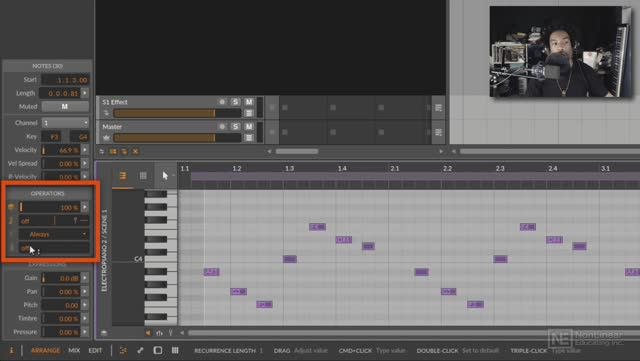Stop clips square on Master launcher
Image resolution: width=640 pixels, height=361 pixels.
(272, 132)
